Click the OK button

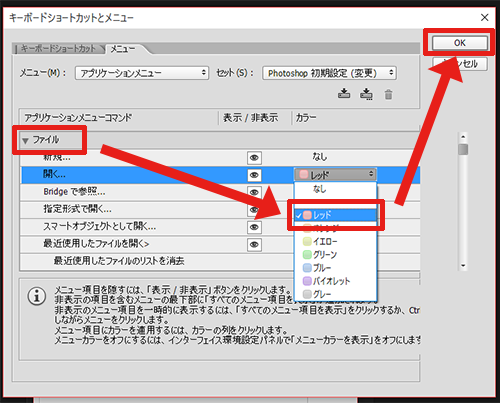point(460,43)
